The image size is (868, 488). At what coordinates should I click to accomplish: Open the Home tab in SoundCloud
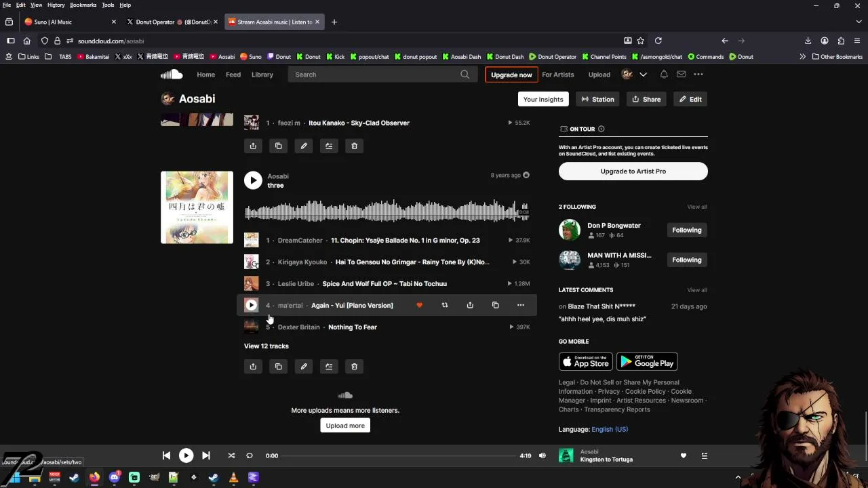(206, 75)
